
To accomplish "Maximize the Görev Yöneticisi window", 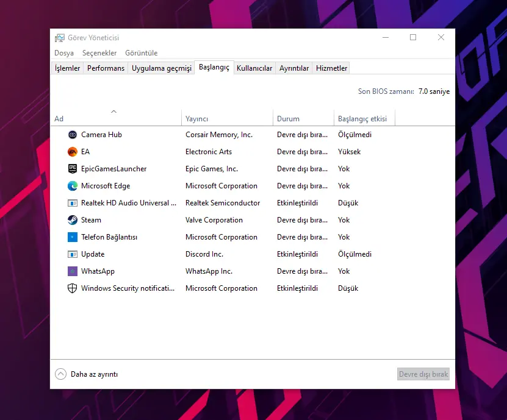I will pos(413,37).
